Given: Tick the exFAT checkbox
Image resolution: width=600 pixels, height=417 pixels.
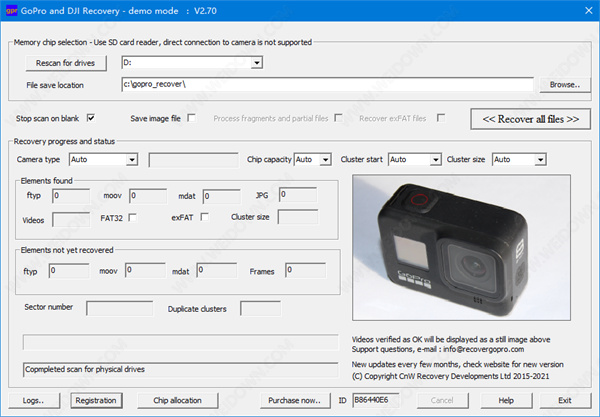Looking at the screenshot, I should 204,217.
